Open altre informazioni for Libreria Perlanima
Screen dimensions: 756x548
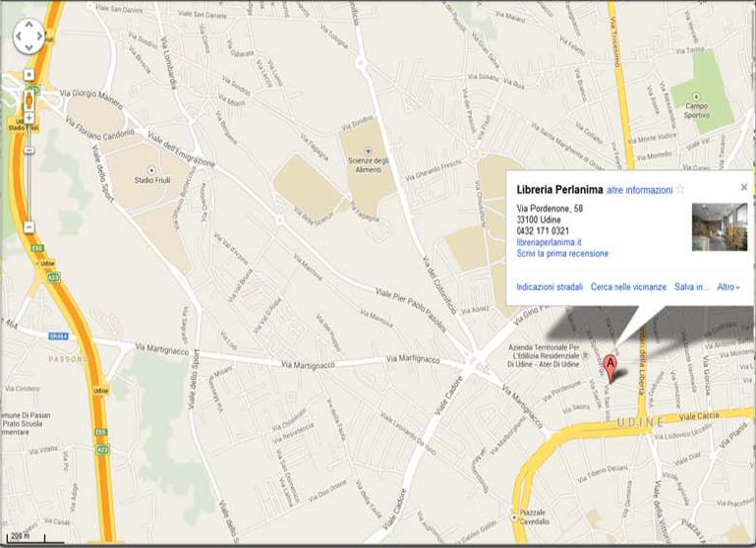[639, 190]
